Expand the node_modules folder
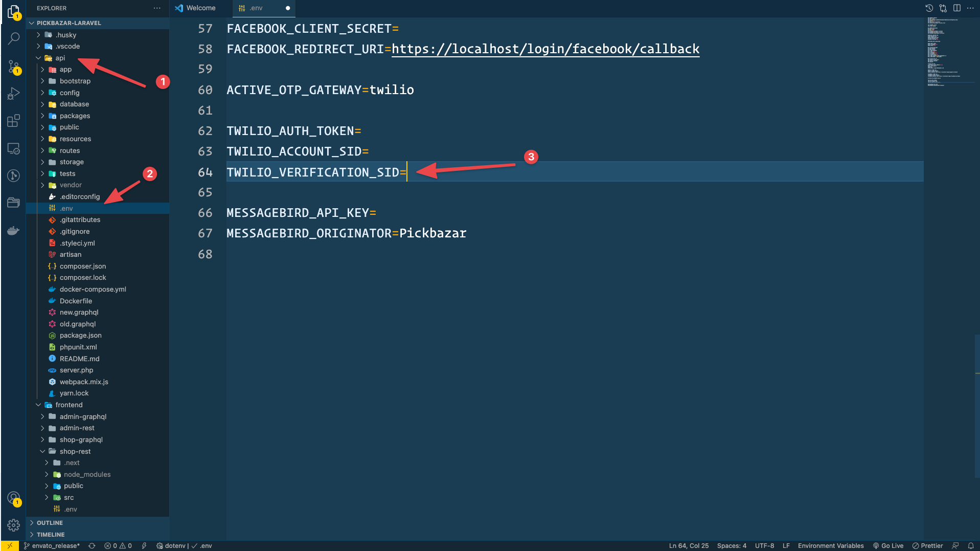The width and height of the screenshot is (980, 551). pos(98,474)
